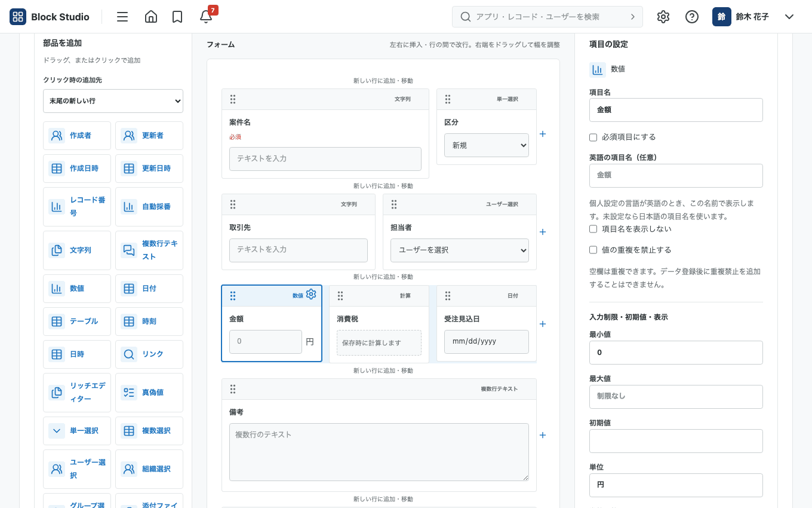The height and width of the screenshot is (508, 812).
Task: Add the 複数行テキスト component
Action: point(149,250)
